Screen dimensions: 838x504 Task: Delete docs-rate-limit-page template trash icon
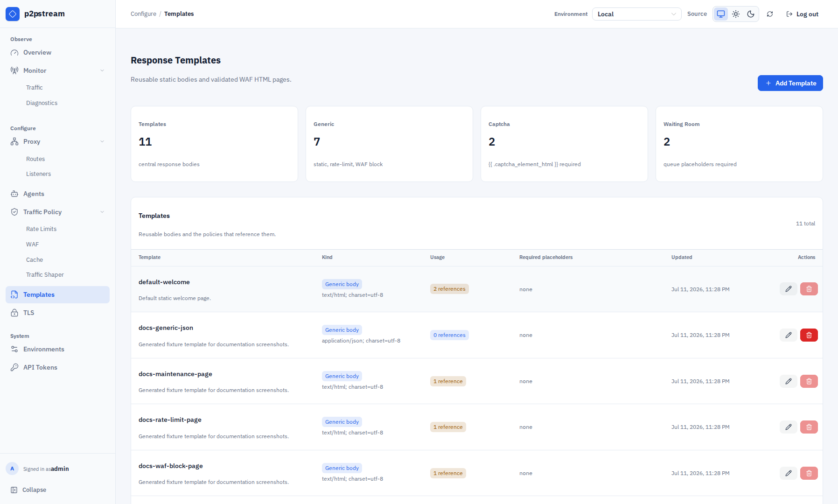809,427
